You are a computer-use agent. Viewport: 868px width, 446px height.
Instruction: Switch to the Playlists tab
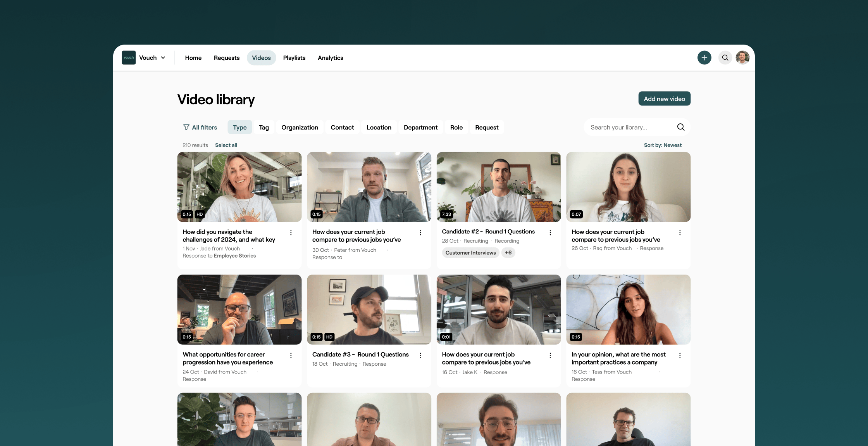click(x=294, y=58)
